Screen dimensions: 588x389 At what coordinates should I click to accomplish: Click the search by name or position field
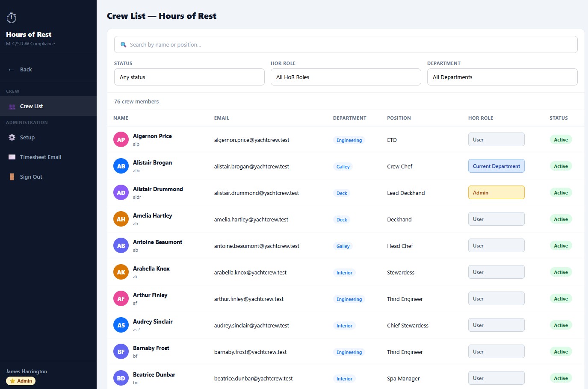[346, 44]
